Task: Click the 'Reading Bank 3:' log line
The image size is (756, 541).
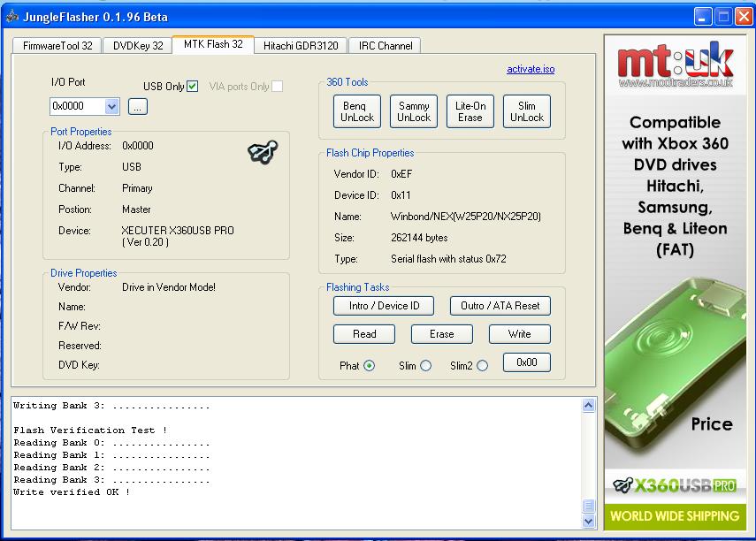Action: pos(111,480)
